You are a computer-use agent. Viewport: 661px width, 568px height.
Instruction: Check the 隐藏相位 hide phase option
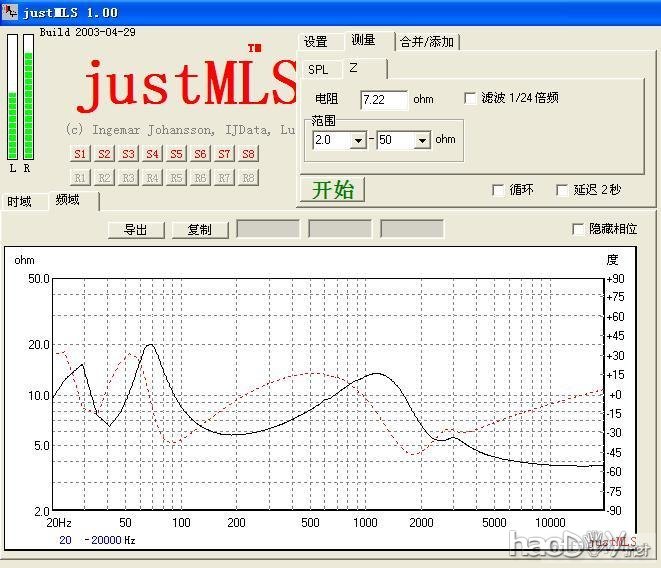click(x=578, y=229)
